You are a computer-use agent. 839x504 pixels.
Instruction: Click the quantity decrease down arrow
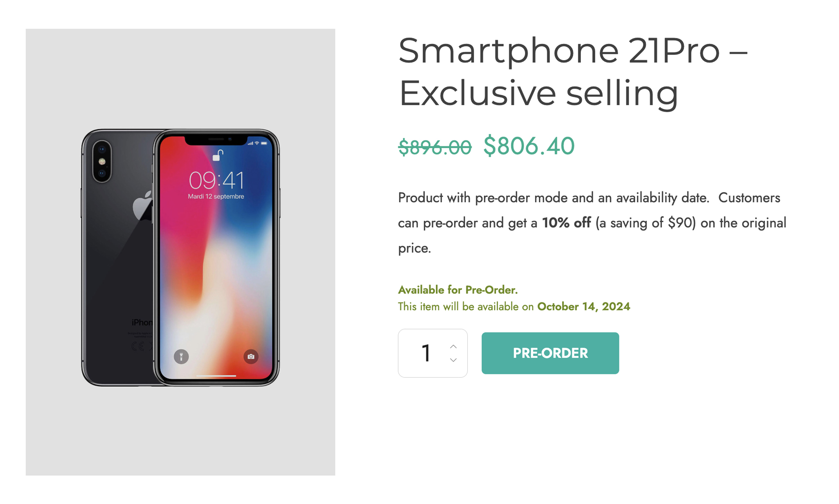453,360
